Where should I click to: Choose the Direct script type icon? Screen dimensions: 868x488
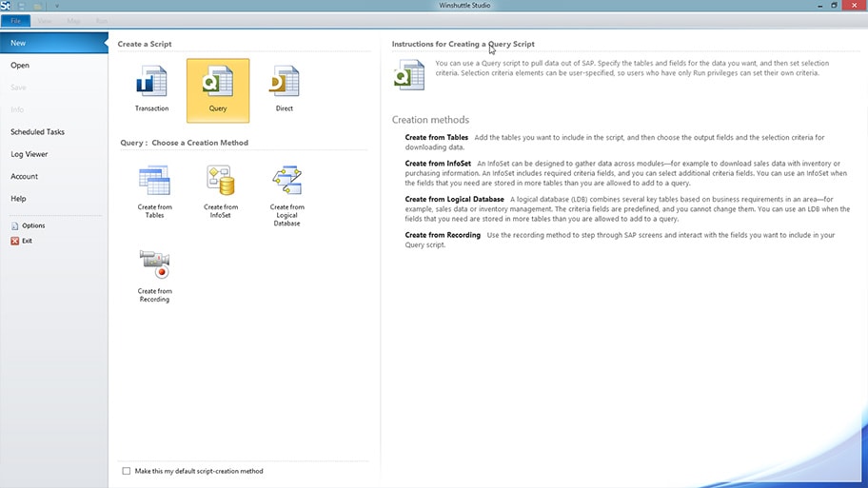point(284,83)
